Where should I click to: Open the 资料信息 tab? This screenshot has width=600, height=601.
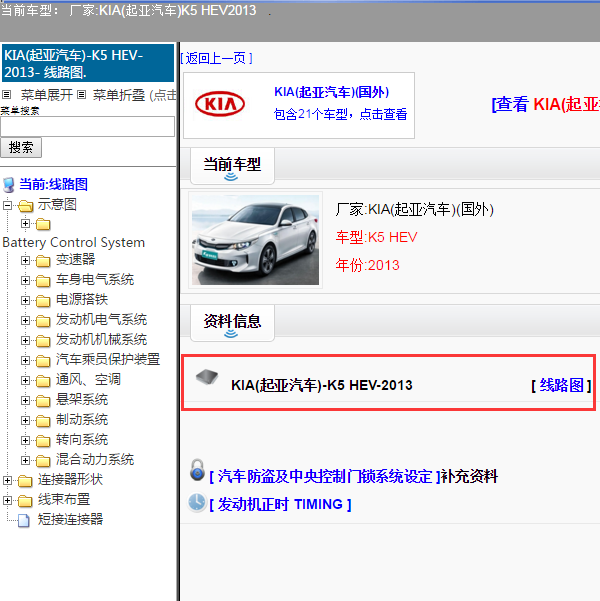tap(232, 323)
